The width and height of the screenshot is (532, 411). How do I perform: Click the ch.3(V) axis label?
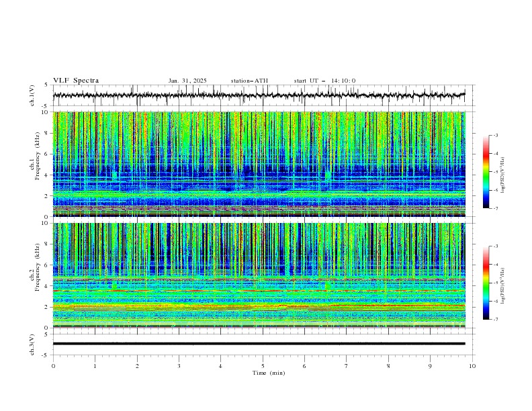tap(32, 345)
